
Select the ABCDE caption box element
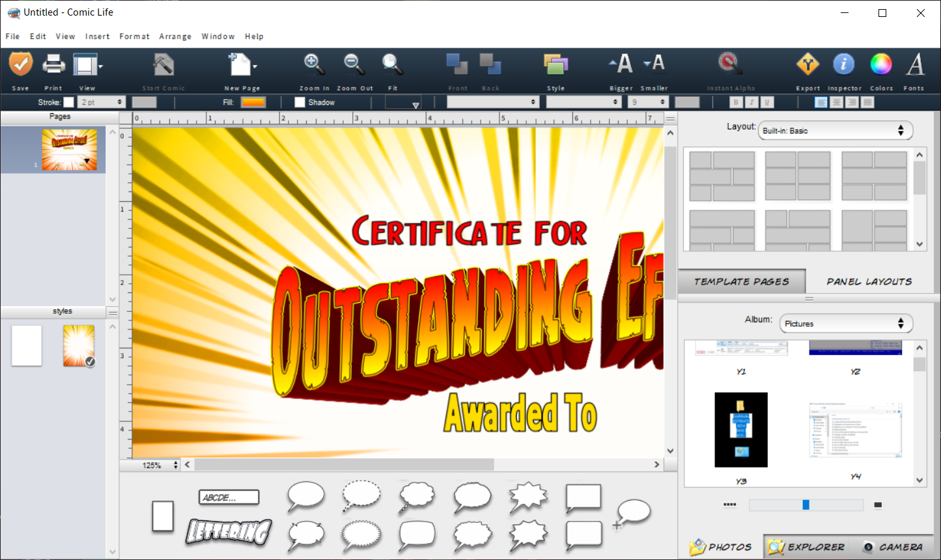coord(229,497)
